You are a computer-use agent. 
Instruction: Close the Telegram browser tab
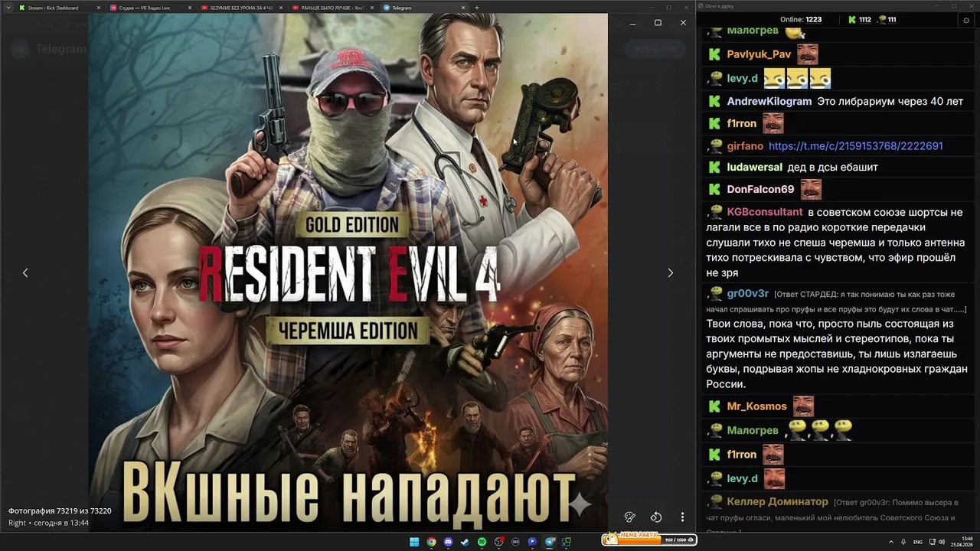tap(462, 8)
